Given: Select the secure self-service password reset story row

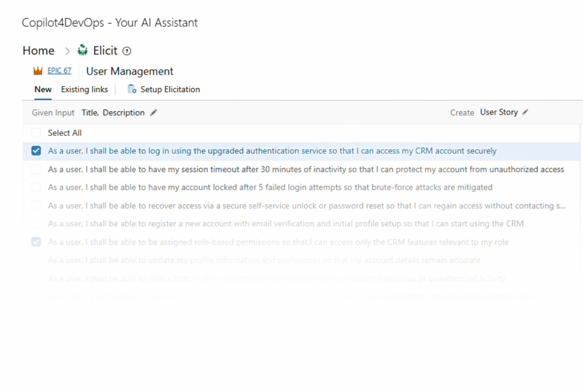Looking at the screenshot, I should pos(36,205).
